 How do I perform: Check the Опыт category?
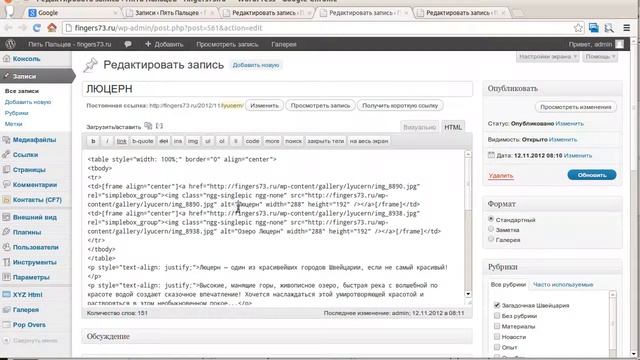497,347
